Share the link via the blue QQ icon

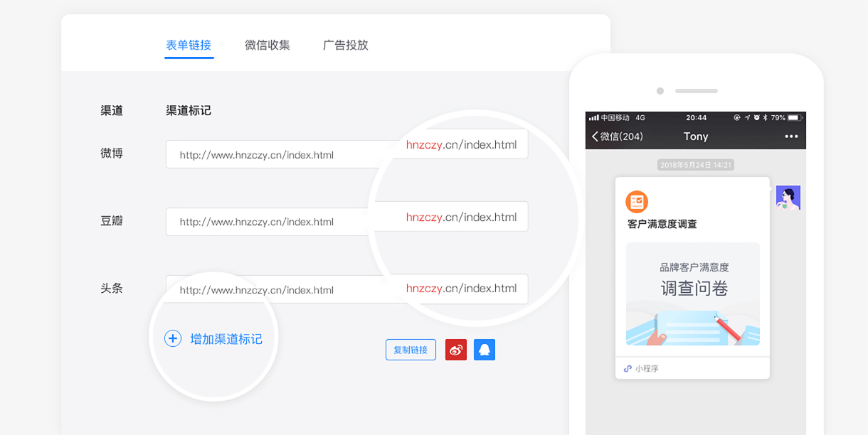pos(485,350)
